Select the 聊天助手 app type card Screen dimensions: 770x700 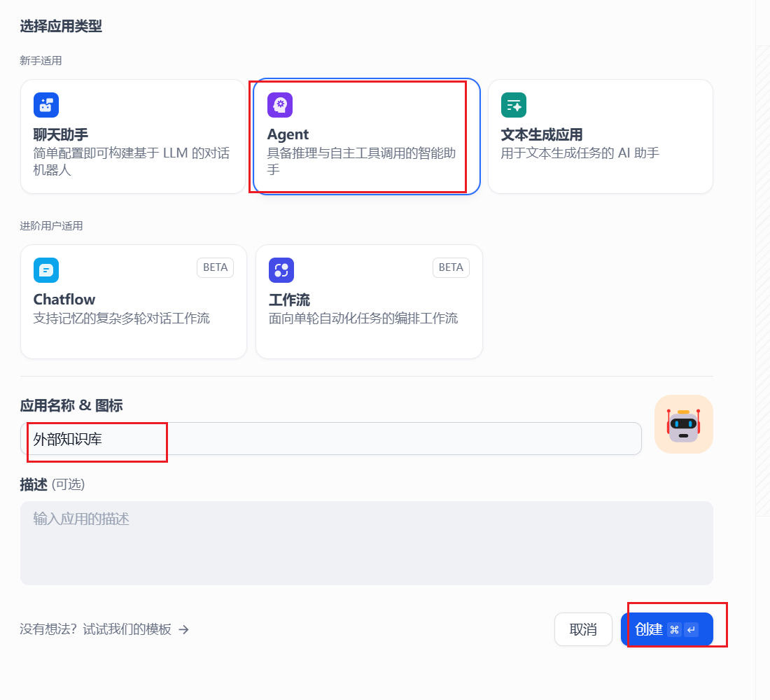click(133, 136)
